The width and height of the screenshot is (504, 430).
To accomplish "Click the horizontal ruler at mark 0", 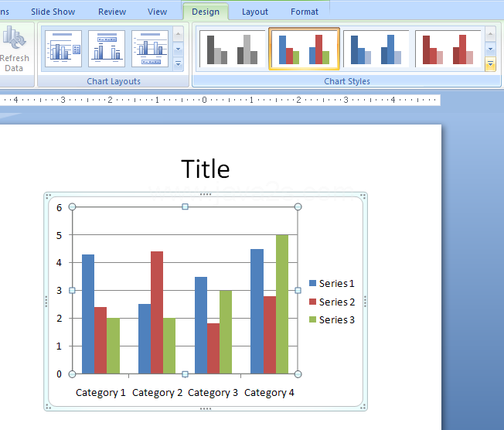I will click(204, 100).
